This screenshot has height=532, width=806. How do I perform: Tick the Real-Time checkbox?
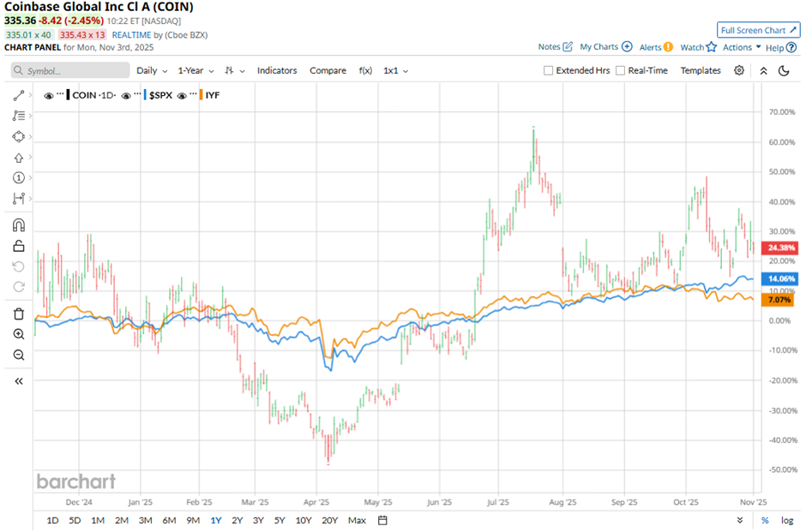pyautogui.click(x=621, y=70)
